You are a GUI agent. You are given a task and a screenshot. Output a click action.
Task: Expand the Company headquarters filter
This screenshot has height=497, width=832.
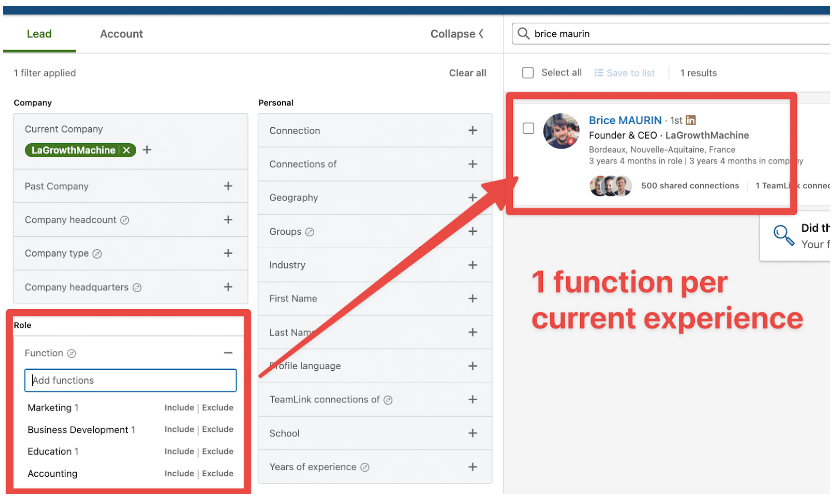pyautogui.click(x=228, y=287)
